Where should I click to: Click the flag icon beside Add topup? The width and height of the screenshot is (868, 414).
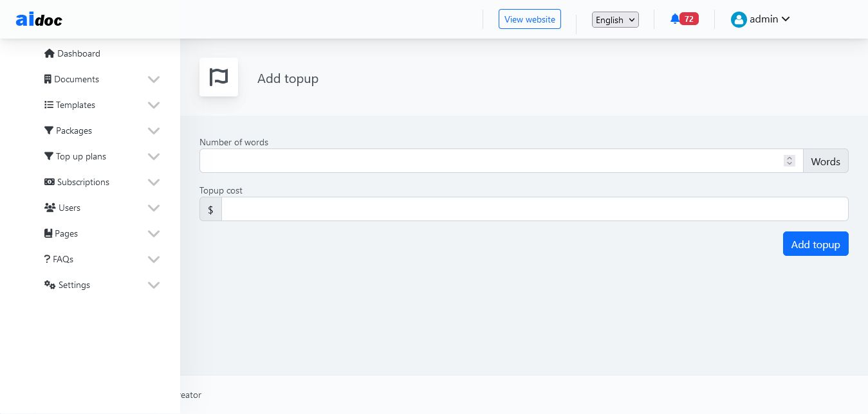(x=219, y=77)
